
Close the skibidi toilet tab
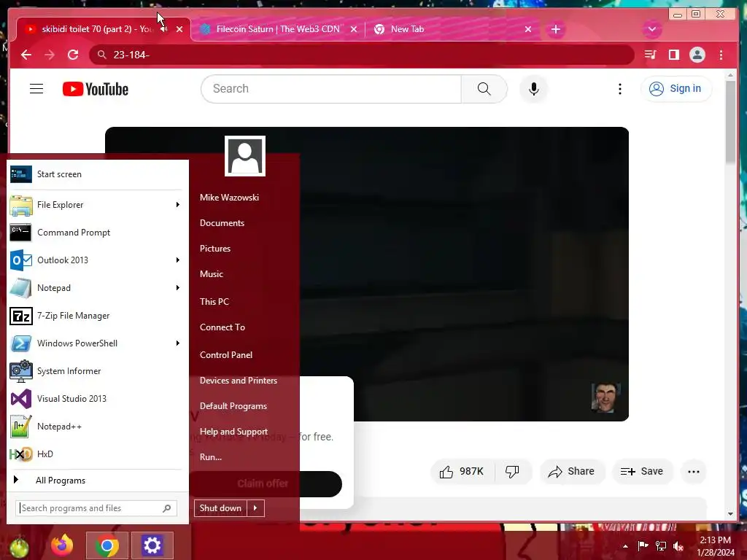(179, 29)
